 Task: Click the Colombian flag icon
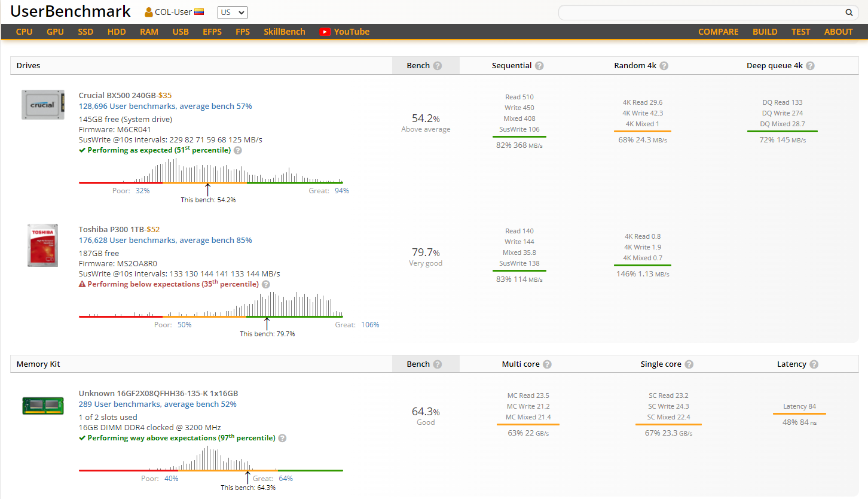pos(199,12)
